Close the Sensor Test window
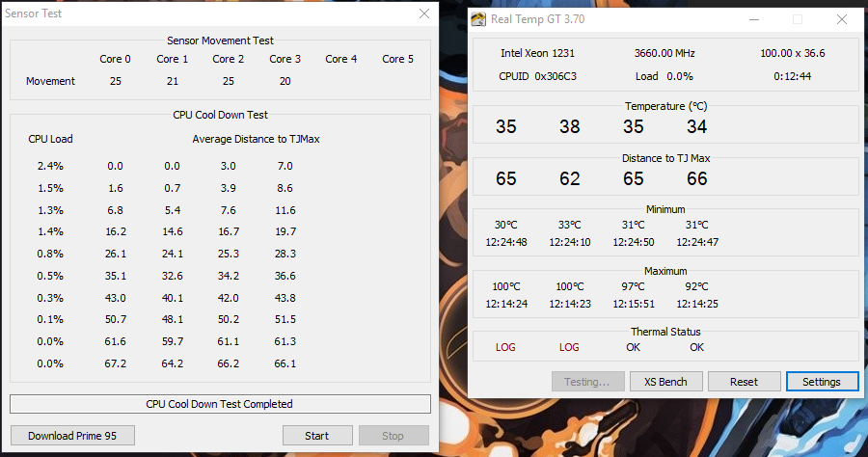Viewport: 868px width, 457px height. pos(424,13)
